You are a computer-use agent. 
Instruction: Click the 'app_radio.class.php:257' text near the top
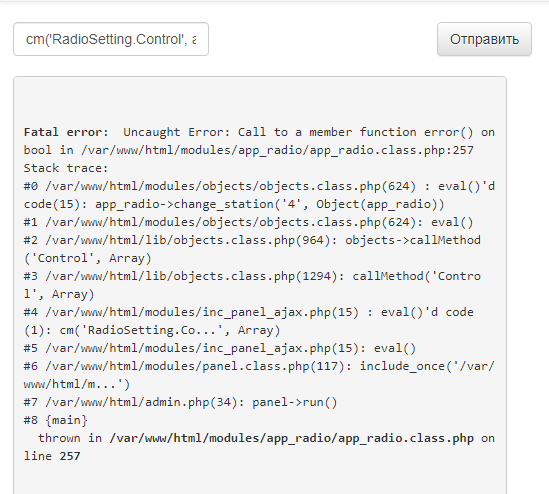(x=391, y=150)
